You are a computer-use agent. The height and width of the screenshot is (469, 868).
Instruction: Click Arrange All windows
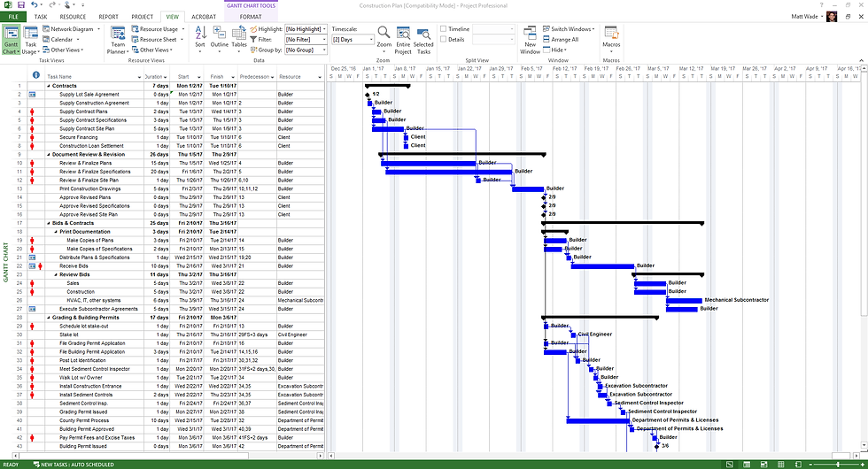[x=560, y=39]
